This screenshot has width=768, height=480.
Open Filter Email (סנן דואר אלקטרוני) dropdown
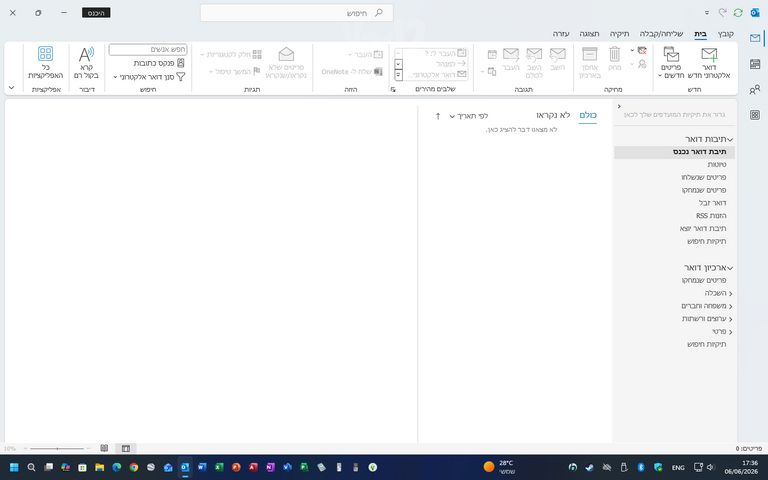tap(149, 77)
